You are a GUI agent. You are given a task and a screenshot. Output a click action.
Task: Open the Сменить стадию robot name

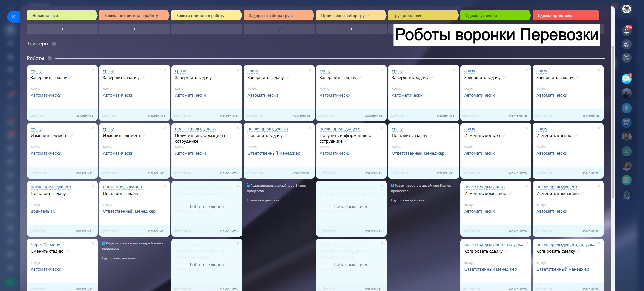coord(47,251)
